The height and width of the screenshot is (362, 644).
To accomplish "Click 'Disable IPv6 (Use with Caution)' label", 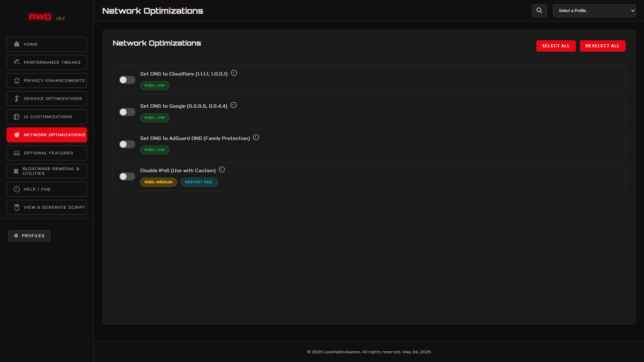I will click(178, 170).
